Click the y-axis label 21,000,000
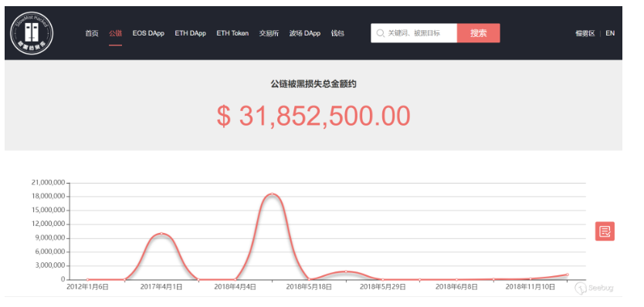Screen dimensions: 644x307 click(x=48, y=183)
